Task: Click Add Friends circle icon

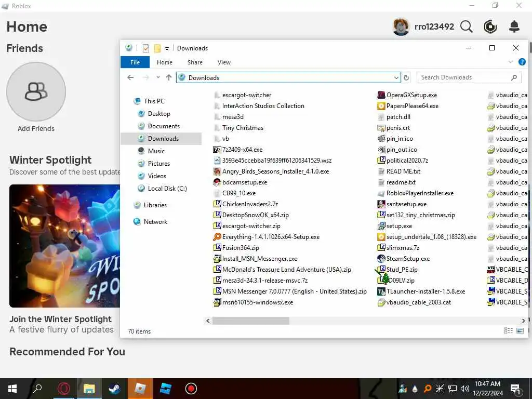Action: click(36, 91)
